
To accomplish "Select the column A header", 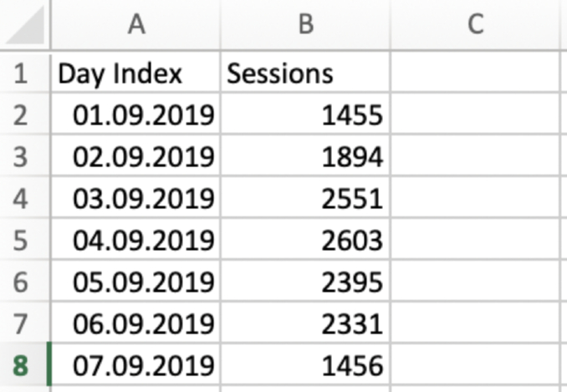I will pos(136,25).
